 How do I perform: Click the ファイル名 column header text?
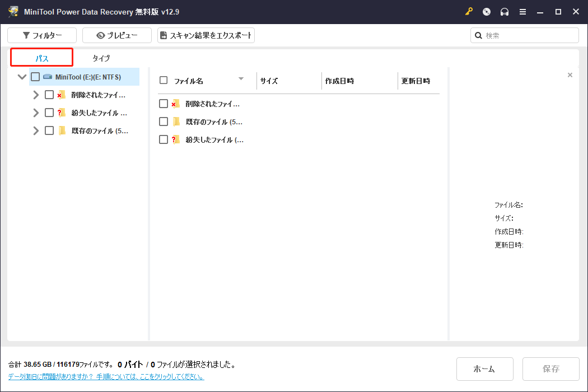189,81
